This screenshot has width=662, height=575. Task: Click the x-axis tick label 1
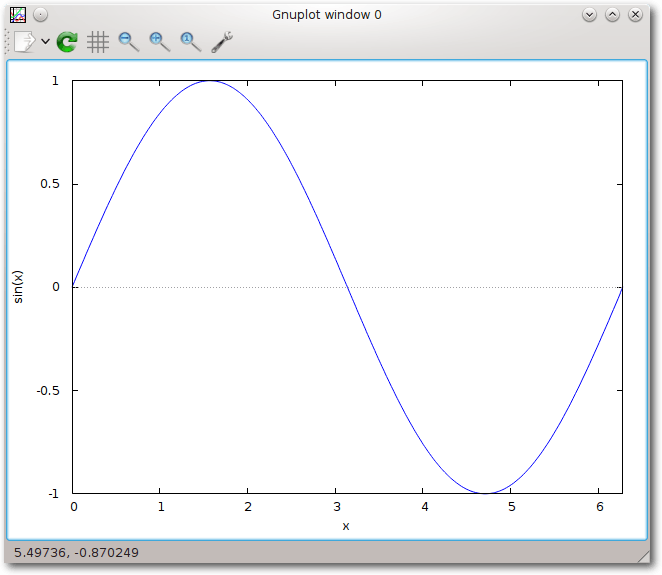(x=161, y=507)
